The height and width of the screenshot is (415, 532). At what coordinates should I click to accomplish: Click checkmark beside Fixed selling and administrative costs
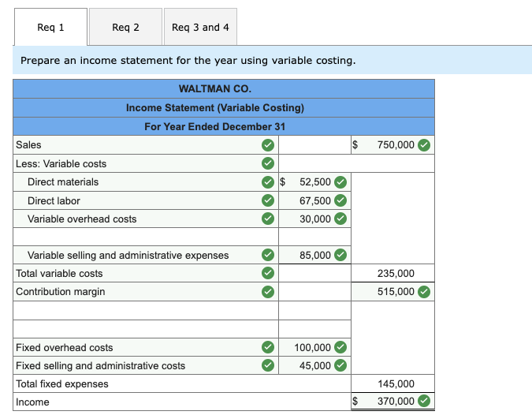[268, 365]
